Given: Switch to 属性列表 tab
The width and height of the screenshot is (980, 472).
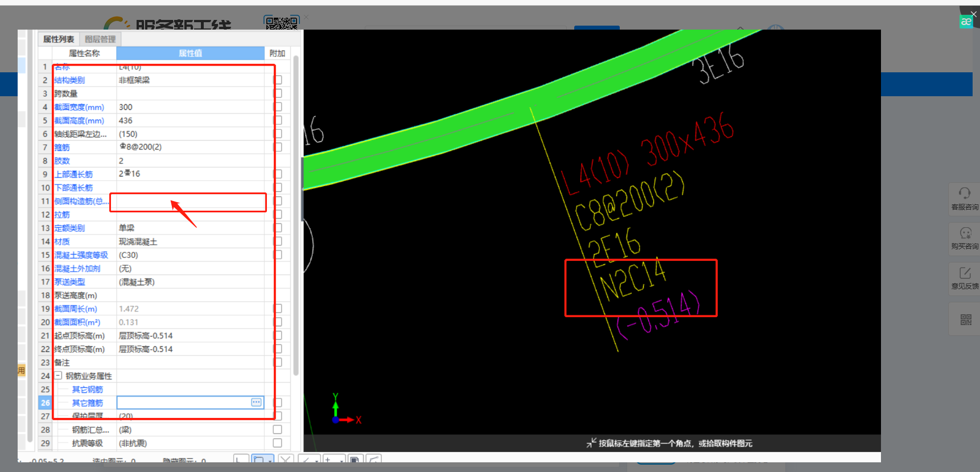Looking at the screenshot, I should tap(59, 39).
